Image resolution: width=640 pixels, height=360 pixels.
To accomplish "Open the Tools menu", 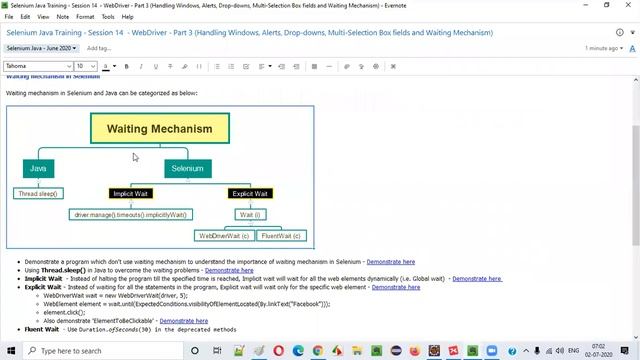I will click(x=108, y=17).
